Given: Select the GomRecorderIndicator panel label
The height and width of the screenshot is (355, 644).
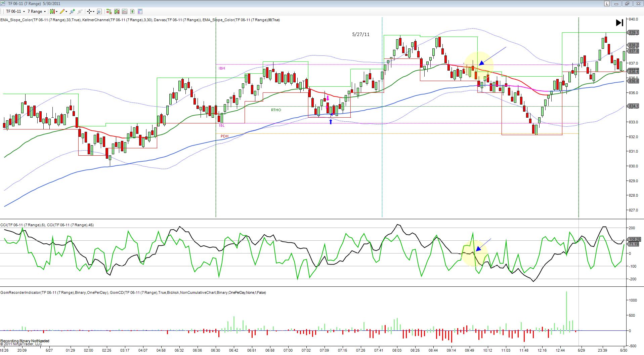Looking at the screenshot, I should (133, 292).
